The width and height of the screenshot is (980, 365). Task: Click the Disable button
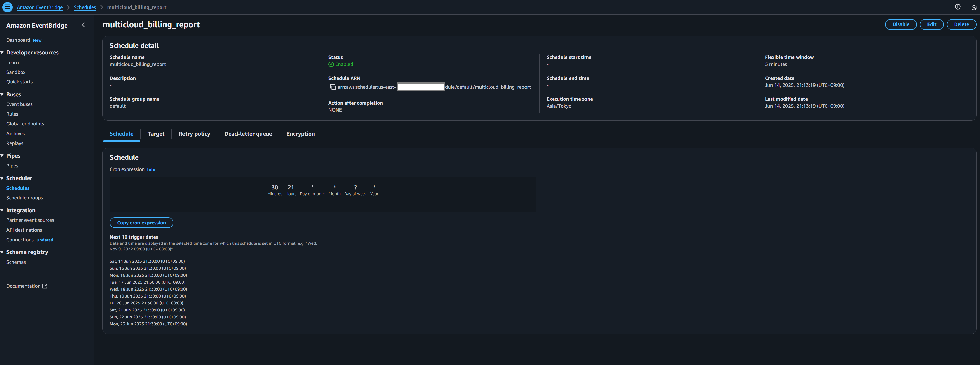900,24
